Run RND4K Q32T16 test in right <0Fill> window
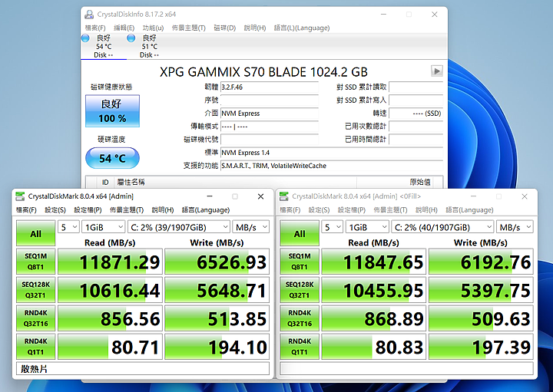This screenshot has width=553, height=392. click(x=300, y=318)
